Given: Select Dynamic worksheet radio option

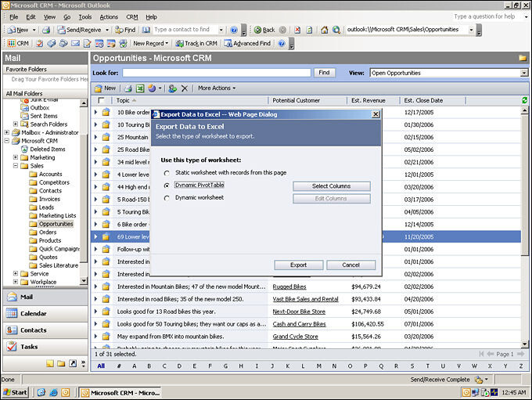Looking at the screenshot, I should (167, 198).
